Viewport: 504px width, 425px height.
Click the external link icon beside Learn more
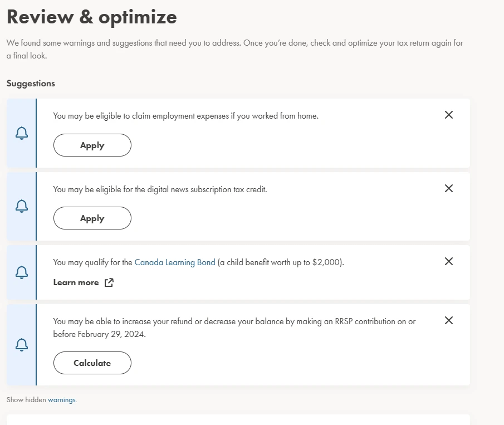tap(109, 282)
